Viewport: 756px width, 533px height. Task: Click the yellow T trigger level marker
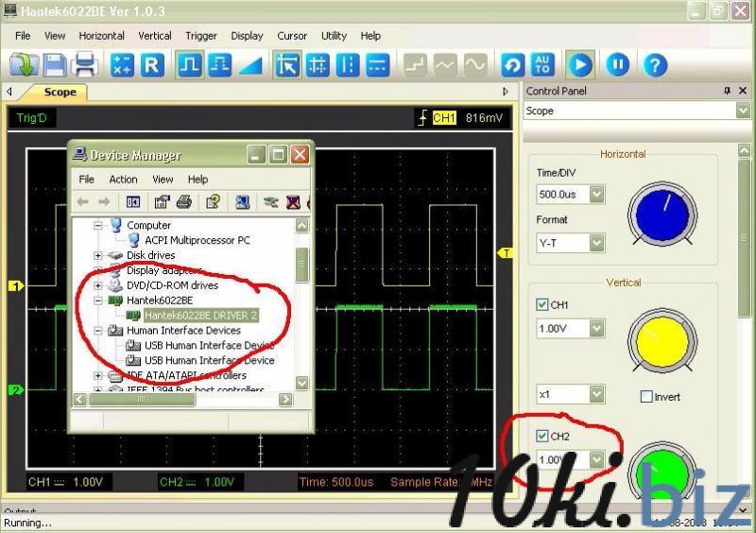505,253
